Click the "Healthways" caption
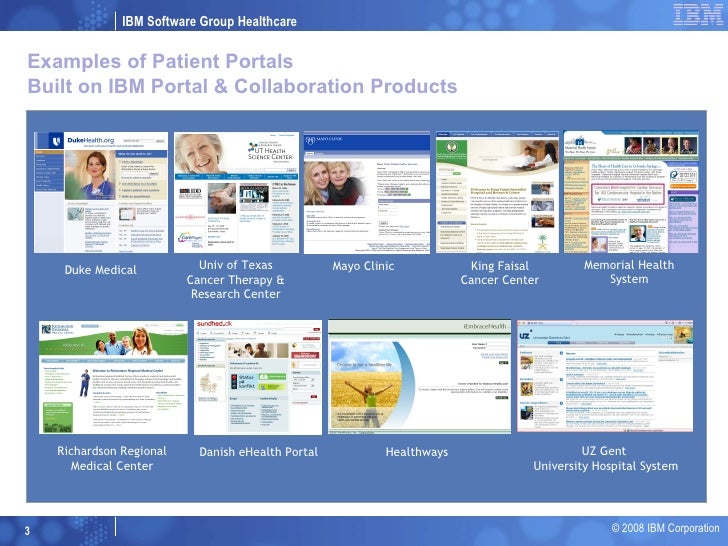Viewport: 728px width, 546px height. click(x=417, y=452)
